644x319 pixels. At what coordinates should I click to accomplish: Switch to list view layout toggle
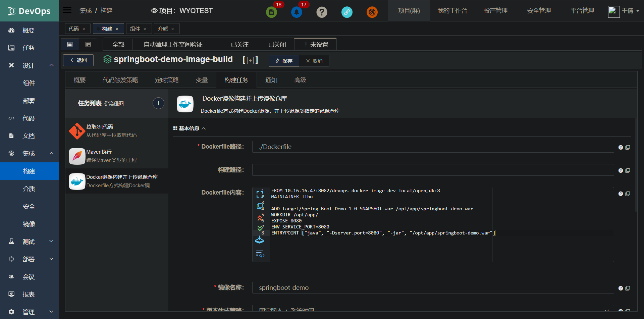[70, 44]
